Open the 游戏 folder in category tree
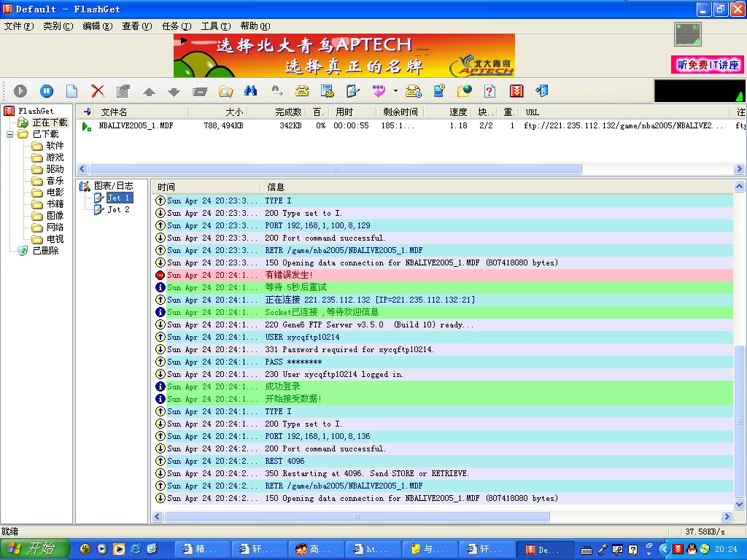The height and width of the screenshot is (560, 747). pyautogui.click(x=55, y=157)
